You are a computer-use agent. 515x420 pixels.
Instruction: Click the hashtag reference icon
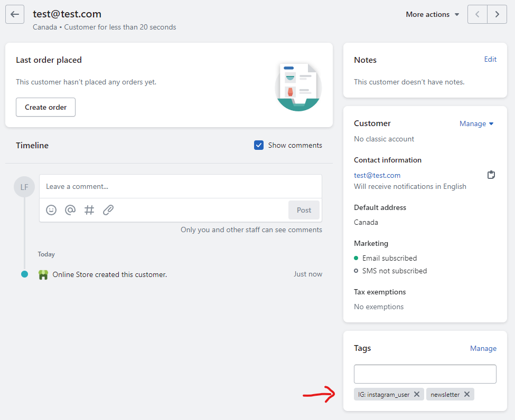click(89, 210)
